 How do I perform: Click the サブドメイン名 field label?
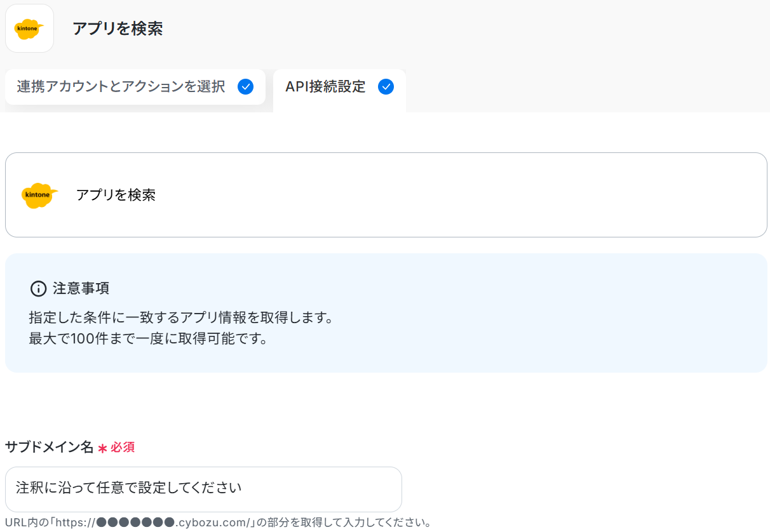49,447
